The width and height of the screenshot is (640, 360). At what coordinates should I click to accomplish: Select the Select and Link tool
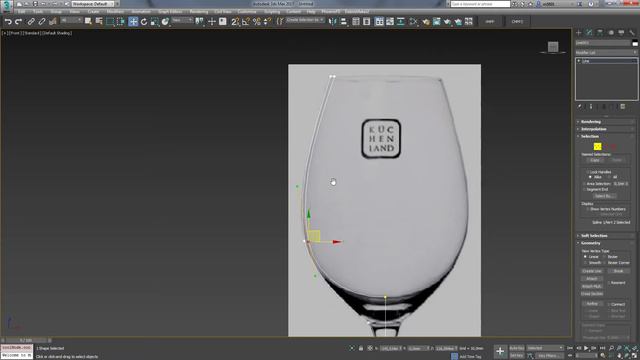coord(31,22)
